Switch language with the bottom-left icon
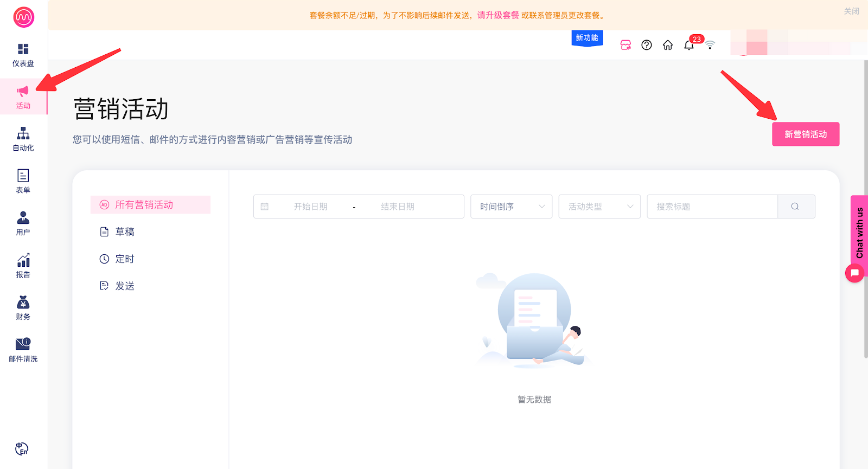The height and width of the screenshot is (469, 868). (22, 449)
